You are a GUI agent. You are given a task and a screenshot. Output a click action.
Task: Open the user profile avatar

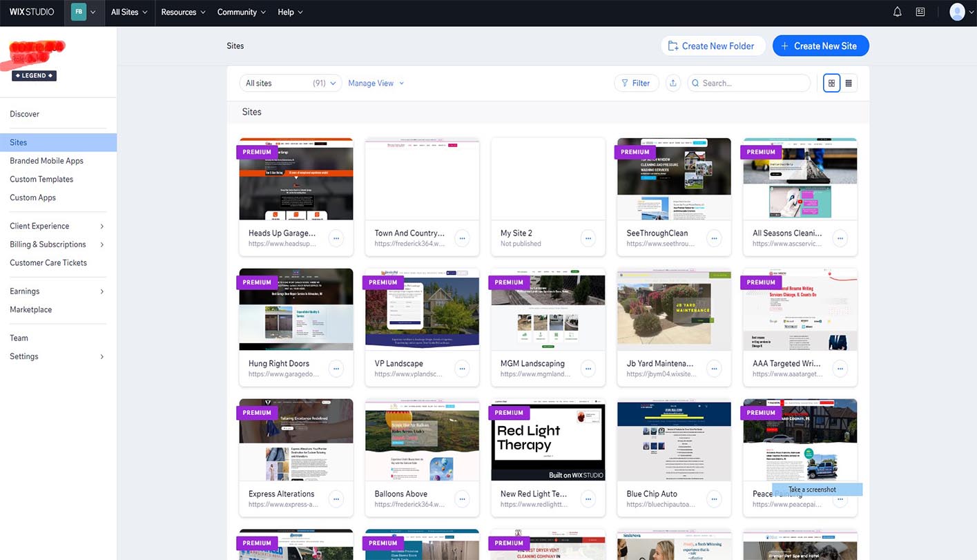pos(957,12)
